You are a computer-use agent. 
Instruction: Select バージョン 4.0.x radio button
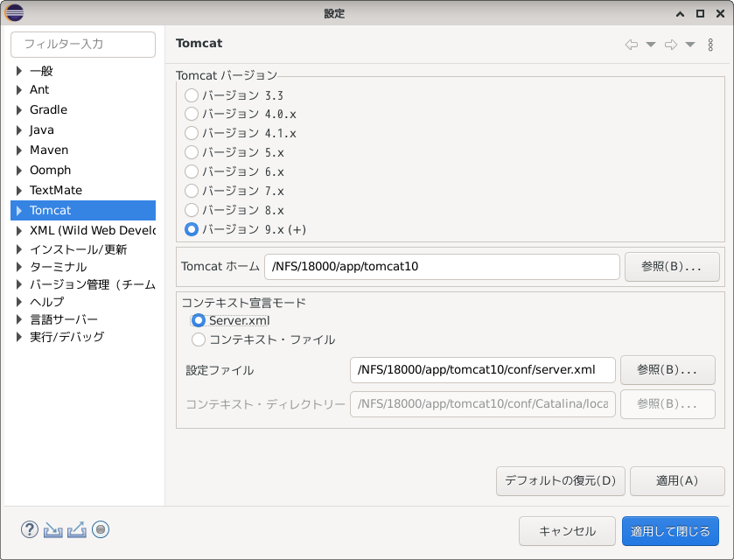(x=192, y=114)
